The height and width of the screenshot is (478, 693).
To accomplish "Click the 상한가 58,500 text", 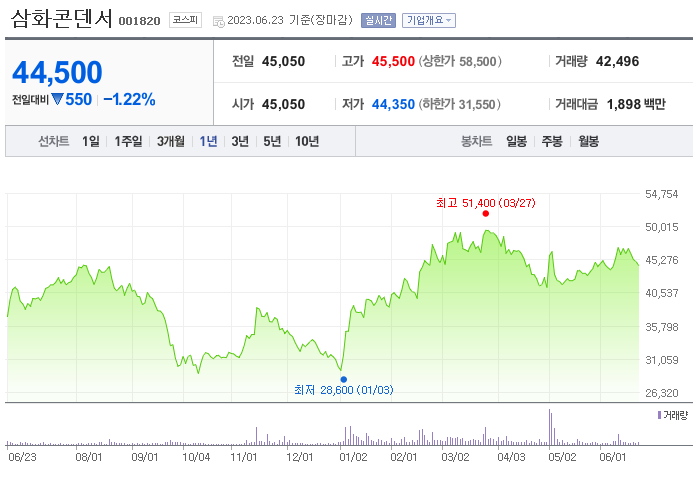I will click(x=460, y=61).
